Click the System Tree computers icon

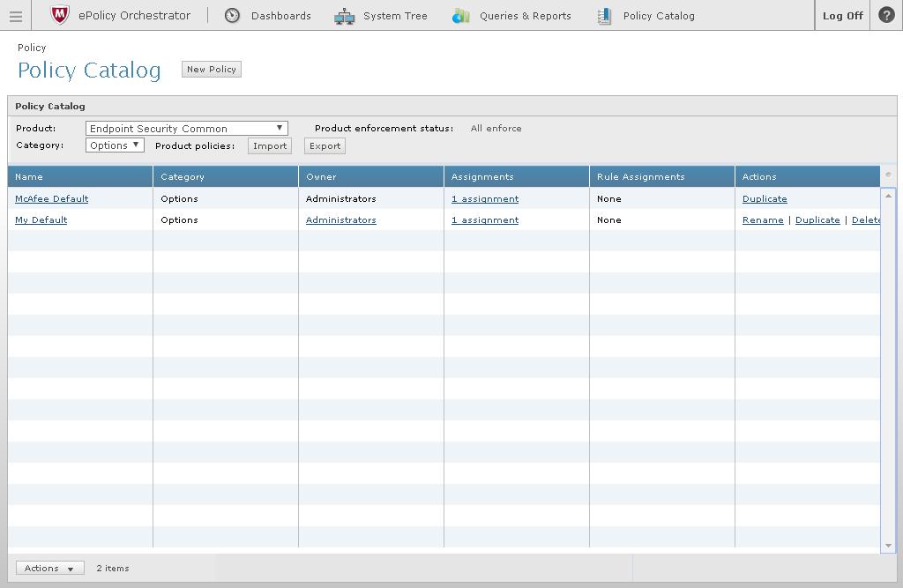(345, 16)
